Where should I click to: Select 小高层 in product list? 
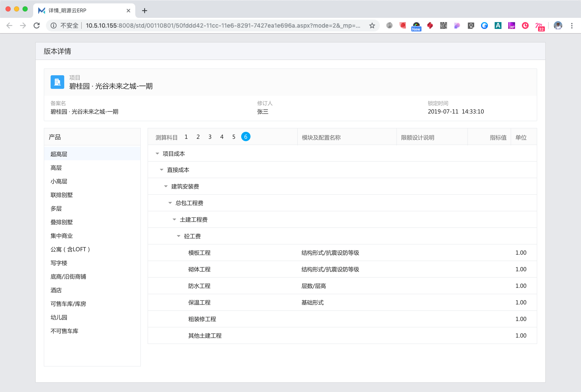92,181
